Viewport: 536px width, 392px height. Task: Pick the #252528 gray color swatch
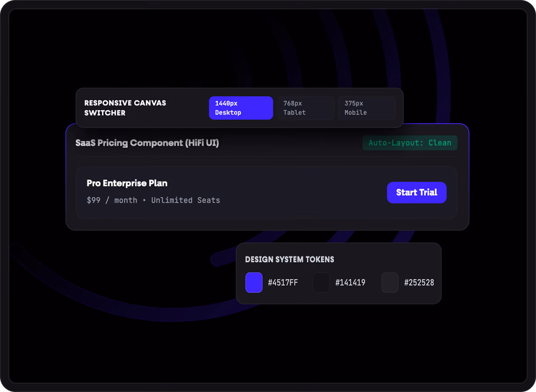coord(390,282)
